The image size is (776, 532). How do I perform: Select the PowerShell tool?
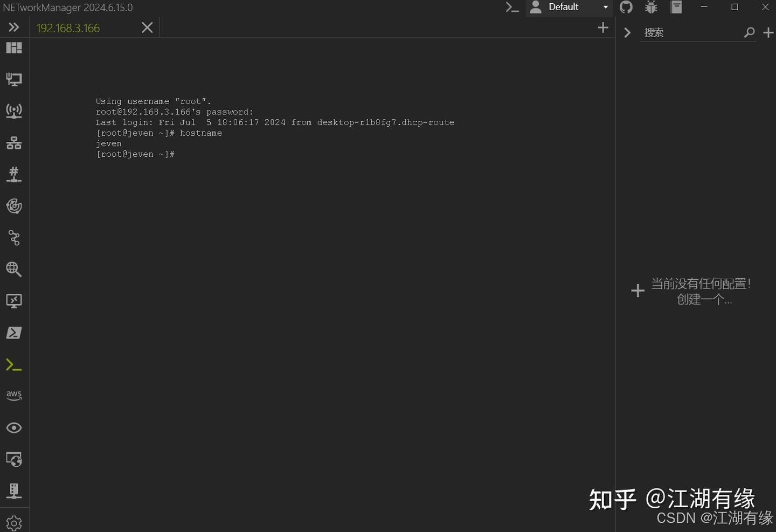tap(13, 333)
